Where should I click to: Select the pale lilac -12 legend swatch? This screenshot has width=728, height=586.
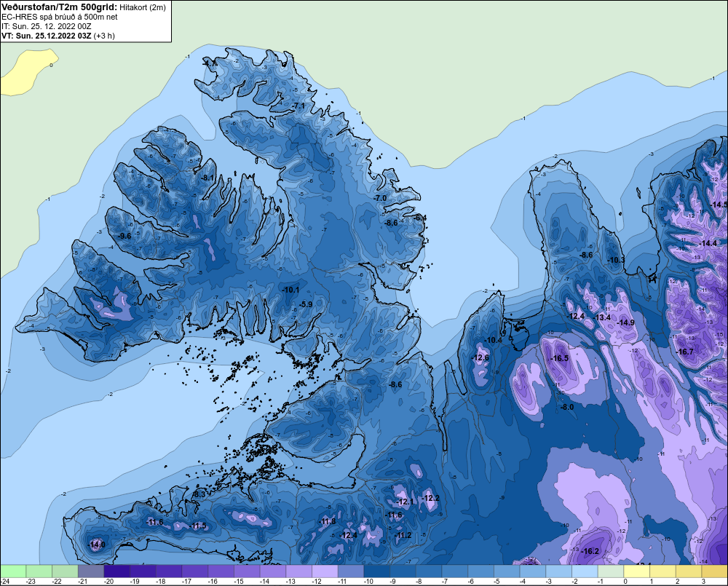pos(325,571)
